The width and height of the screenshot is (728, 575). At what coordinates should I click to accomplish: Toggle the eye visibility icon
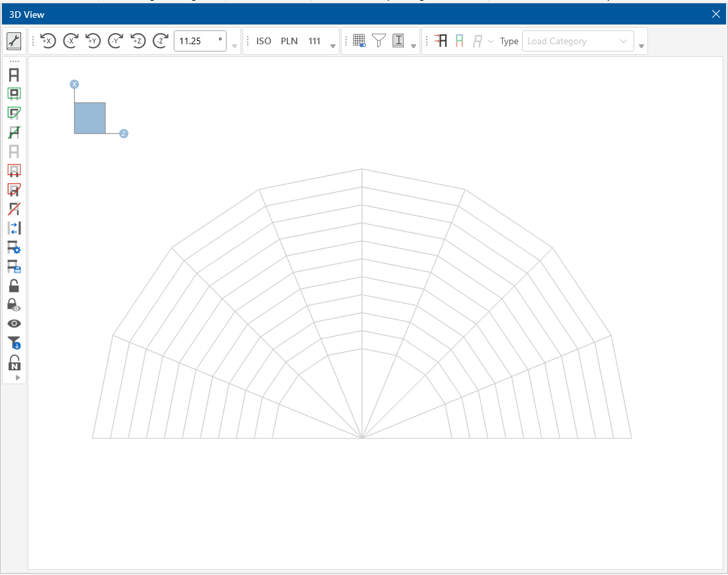tap(14, 323)
